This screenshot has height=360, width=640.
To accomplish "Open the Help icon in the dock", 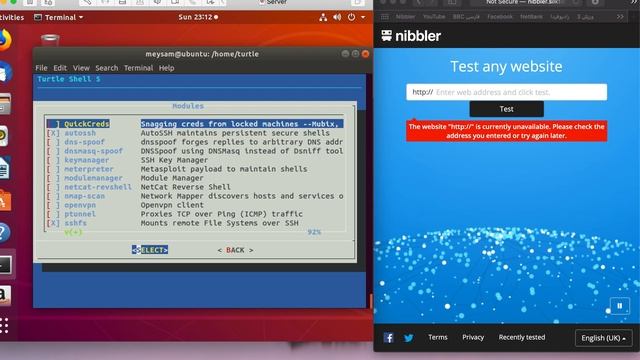I will pyautogui.click(x=4, y=233).
